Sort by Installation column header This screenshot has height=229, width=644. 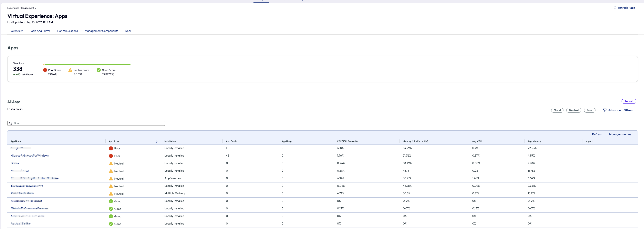point(170,141)
